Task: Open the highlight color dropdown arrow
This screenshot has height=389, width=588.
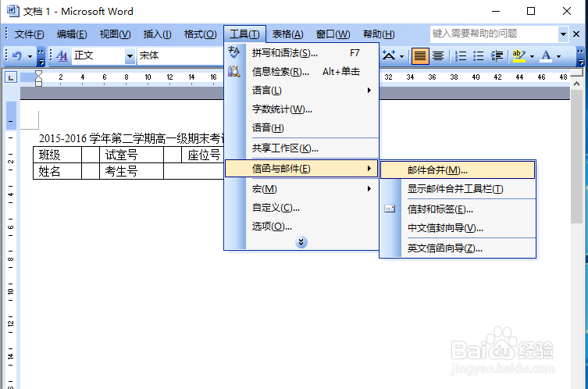Action: tap(532, 57)
